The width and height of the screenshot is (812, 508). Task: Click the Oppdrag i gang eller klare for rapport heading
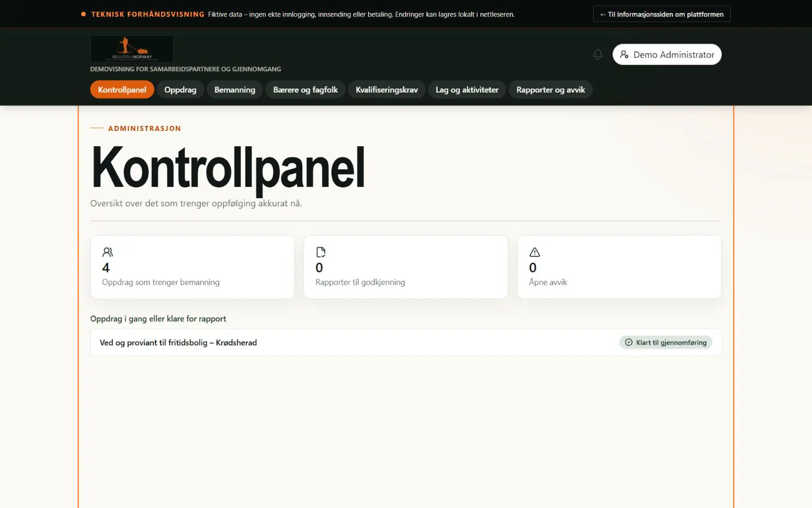pyautogui.click(x=158, y=319)
